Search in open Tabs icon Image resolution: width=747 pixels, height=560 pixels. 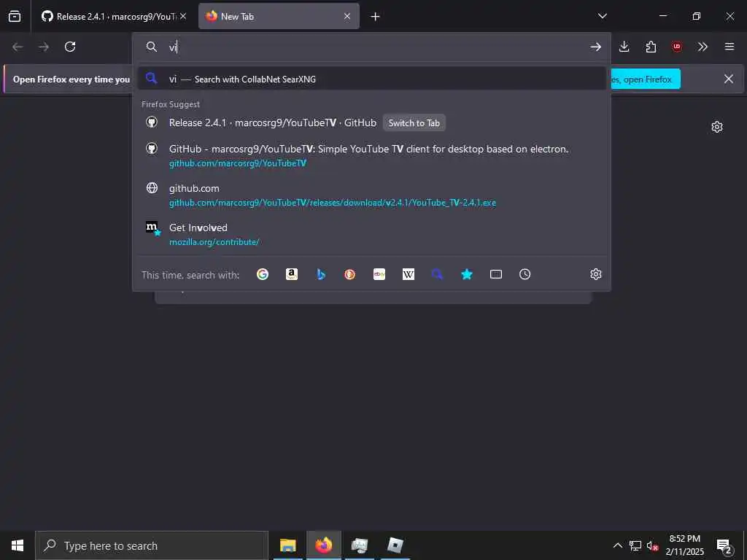(496, 274)
